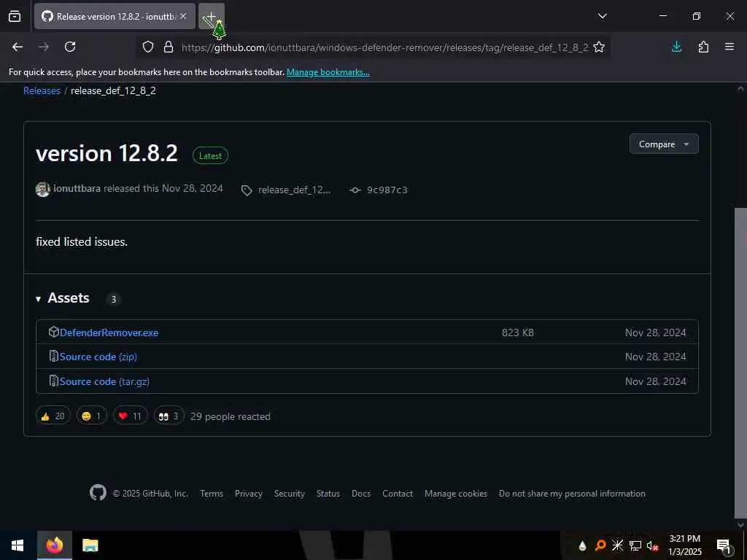The width and height of the screenshot is (747, 560).
Task: Open ionuttbara profile link
Action: tap(77, 188)
